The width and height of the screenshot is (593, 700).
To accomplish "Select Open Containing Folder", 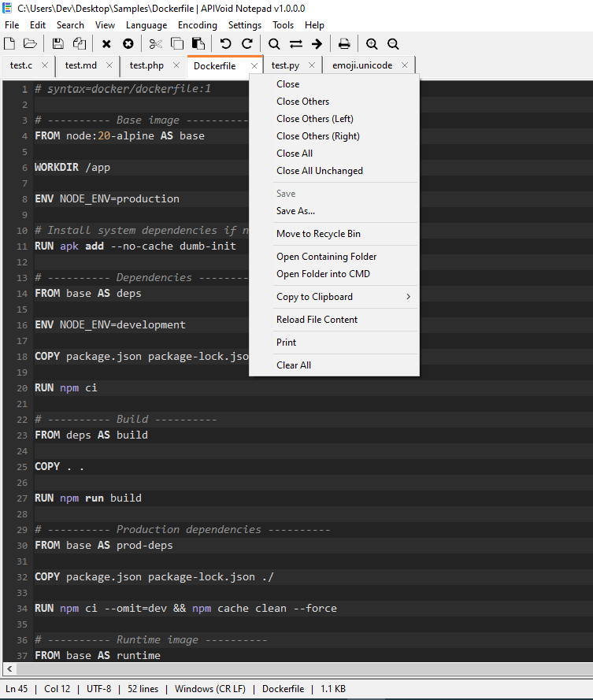I will point(334,257).
